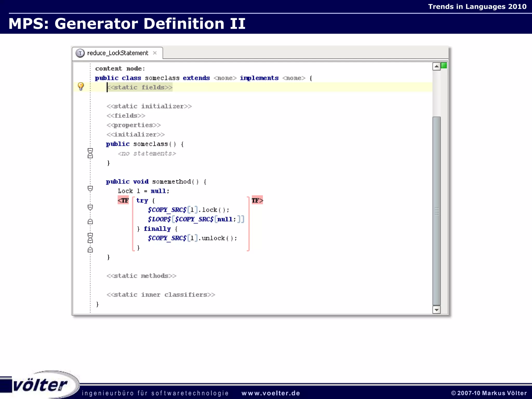Image resolution: width=532 pixels, height=399 pixels.
Task: Click the <<static methods>> placeholder
Action: [141, 276]
